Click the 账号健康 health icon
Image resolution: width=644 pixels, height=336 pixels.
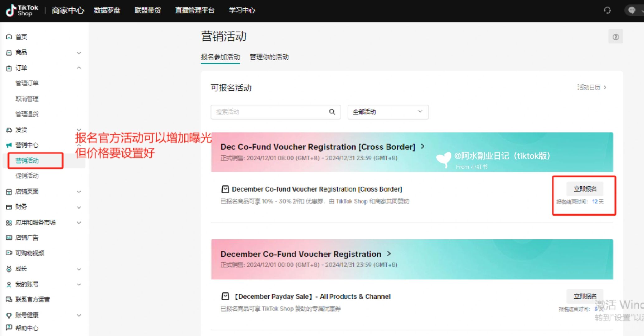(x=9, y=315)
